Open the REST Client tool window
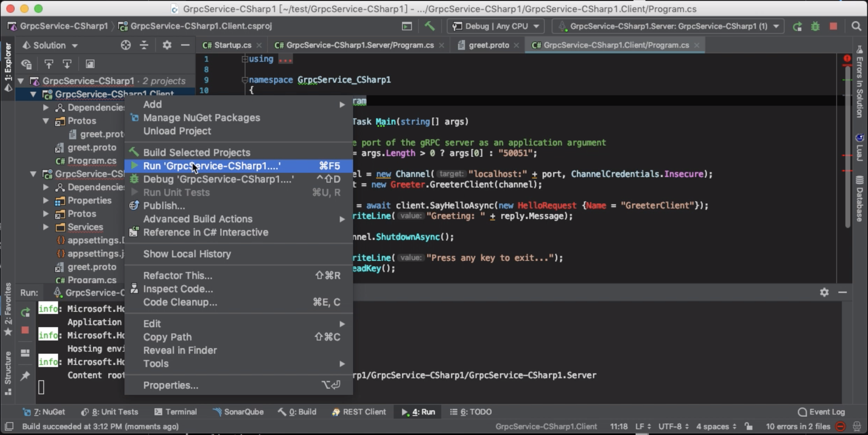Image resolution: width=868 pixels, height=435 pixels. (359, 412)
